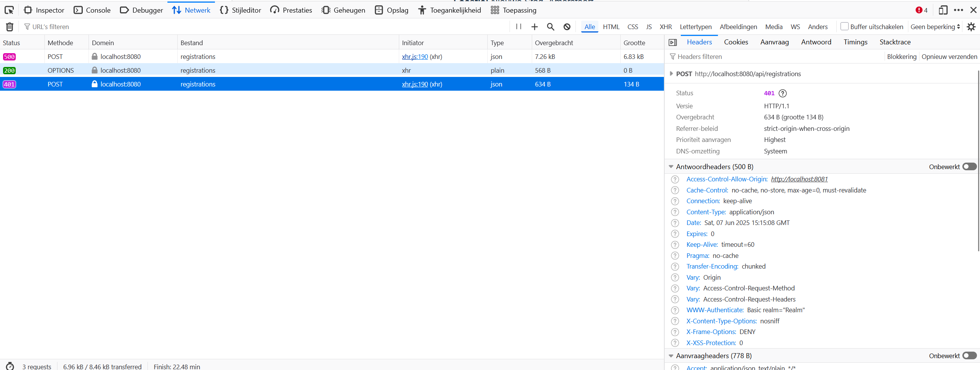Show the Stacktrace details tab
The width and height of the screenshot is (980, 370).
[x=895, y=42]
